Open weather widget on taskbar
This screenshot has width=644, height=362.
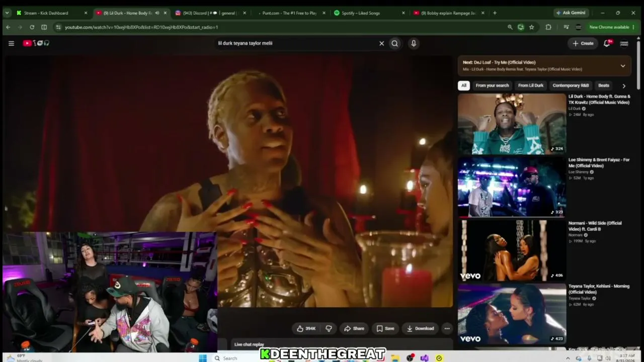(24, 358)
